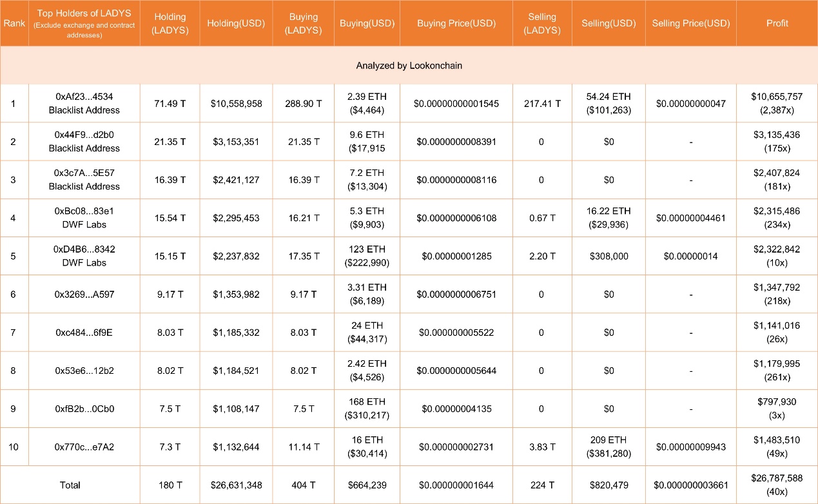Screen dimensions: 818x504
Task: Click profit cell "$10,655,757 (2,387x)"
Action: pos(777,103)
